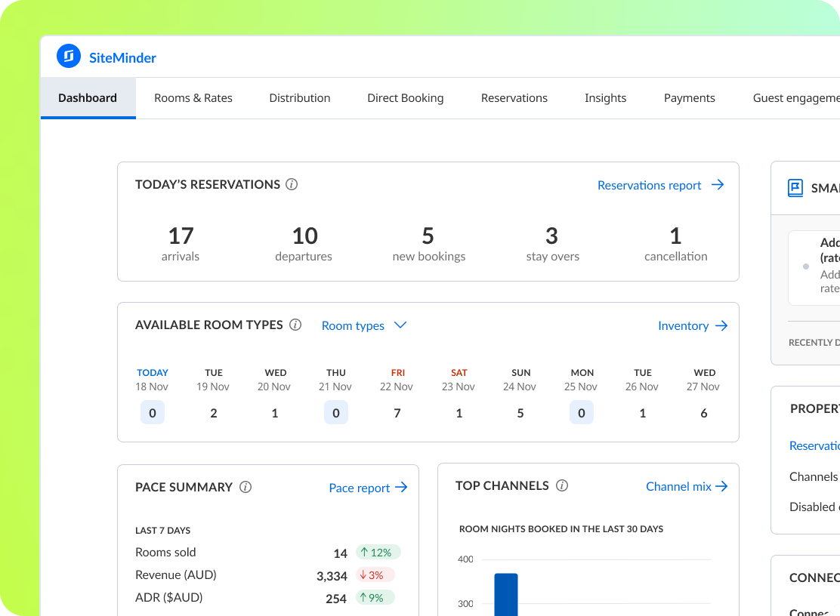This screenshot has height=616, width=840.
Task: Open the Rooms & Rates tab
Action: (193, 98)
